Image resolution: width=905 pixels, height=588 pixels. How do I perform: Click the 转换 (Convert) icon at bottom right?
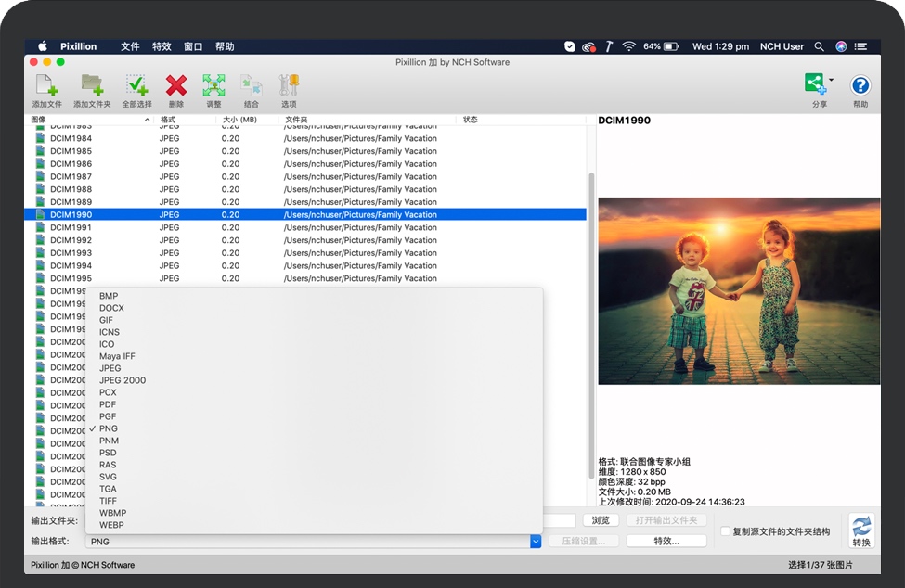coord(860,529)
